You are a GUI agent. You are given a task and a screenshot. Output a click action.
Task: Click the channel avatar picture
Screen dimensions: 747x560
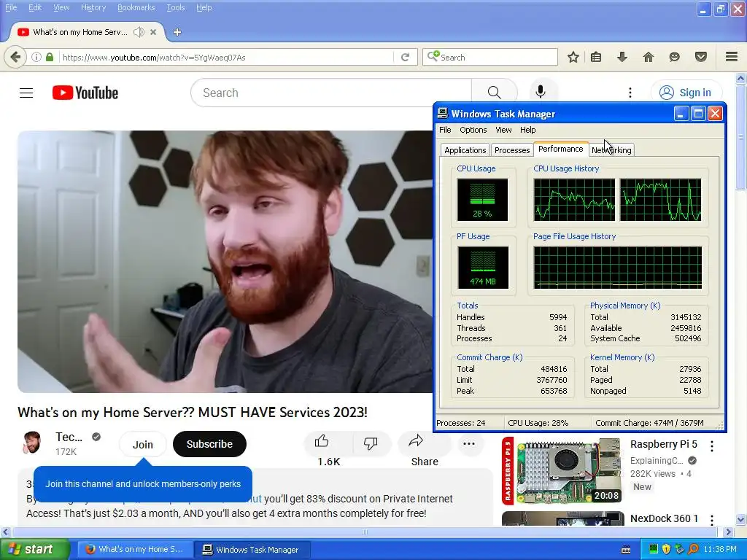tap(32, 443)
